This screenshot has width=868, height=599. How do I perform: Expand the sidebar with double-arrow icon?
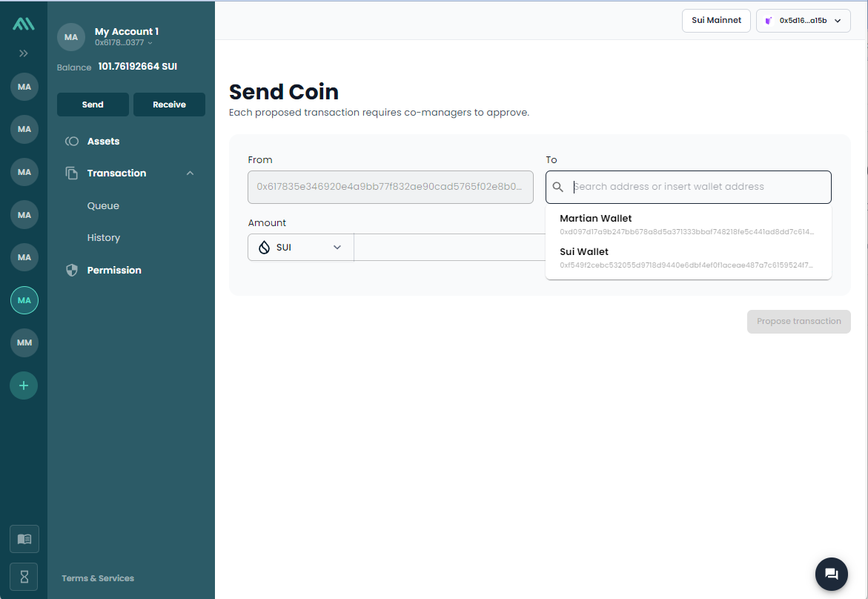[24, 53]
